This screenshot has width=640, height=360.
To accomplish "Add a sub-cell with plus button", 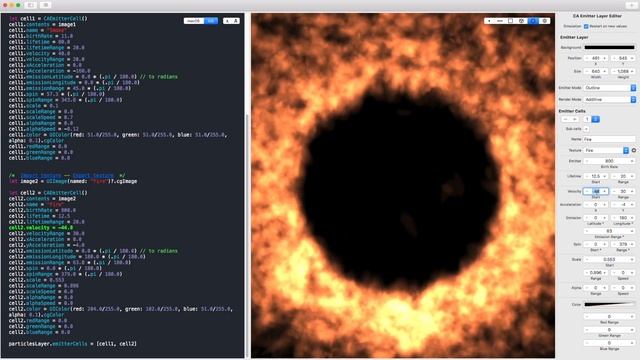I will (587, 129).
